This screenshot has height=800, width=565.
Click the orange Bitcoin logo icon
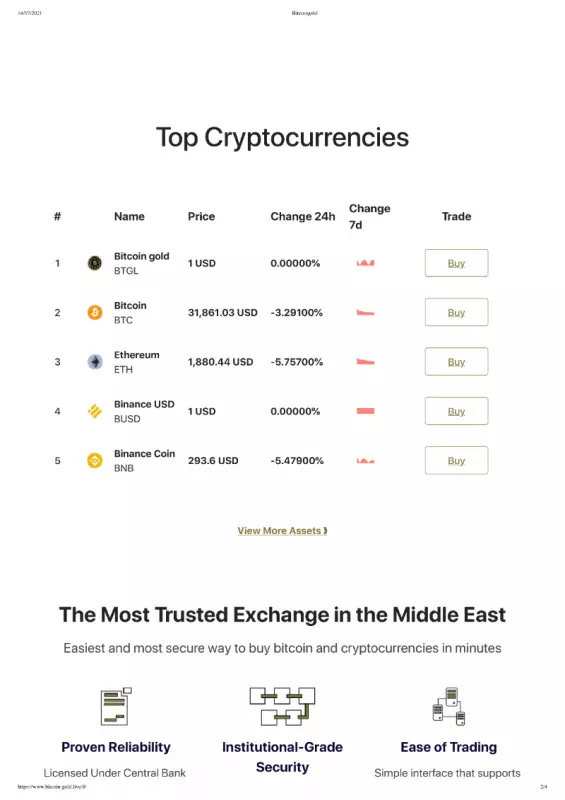coord(94,312)
